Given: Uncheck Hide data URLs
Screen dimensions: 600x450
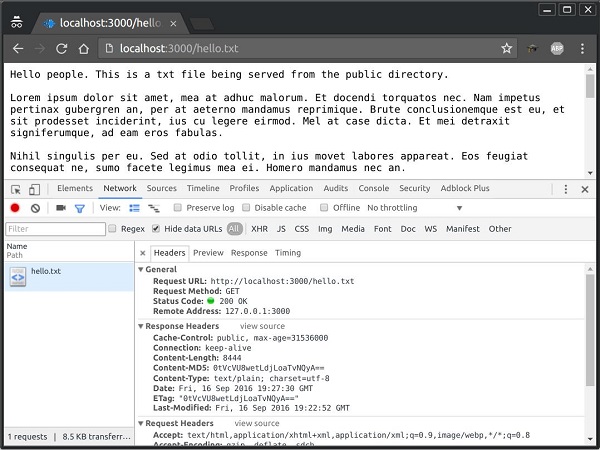Looking at the screenshot, I should [156, 229].
